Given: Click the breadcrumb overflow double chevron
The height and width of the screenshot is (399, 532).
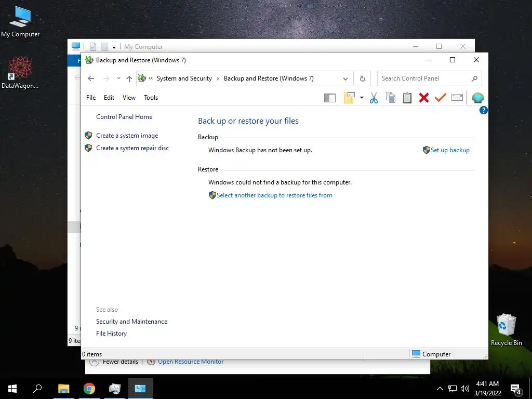Looking at the screenshot, I should (x=151, y=78).
